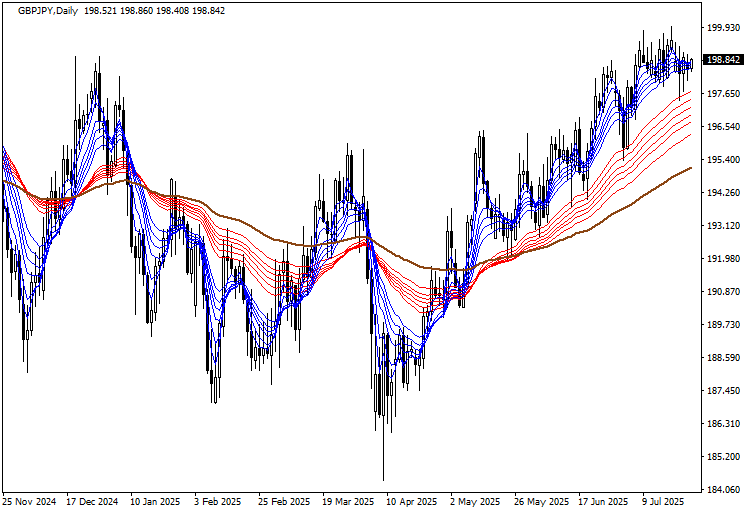Click the 19 Mar 2025 date label
The width and height of the screenshot is (747, 513).
coord(348,502)
